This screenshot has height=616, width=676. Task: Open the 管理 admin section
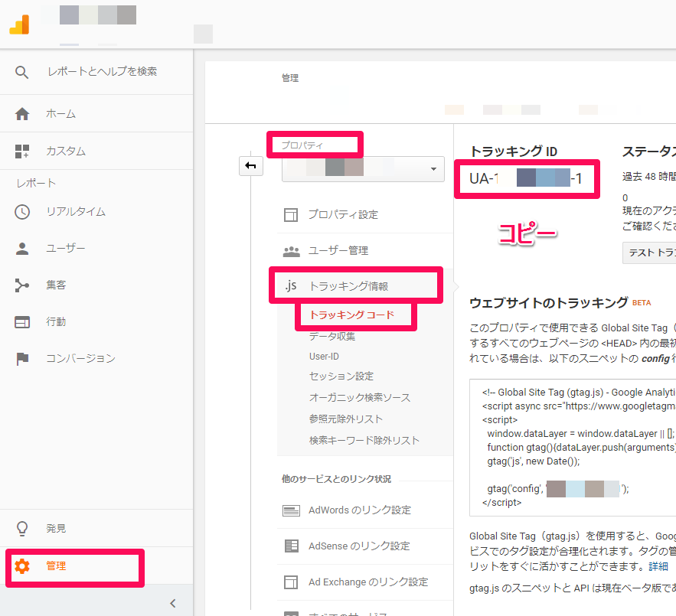[x=56, y=566]
